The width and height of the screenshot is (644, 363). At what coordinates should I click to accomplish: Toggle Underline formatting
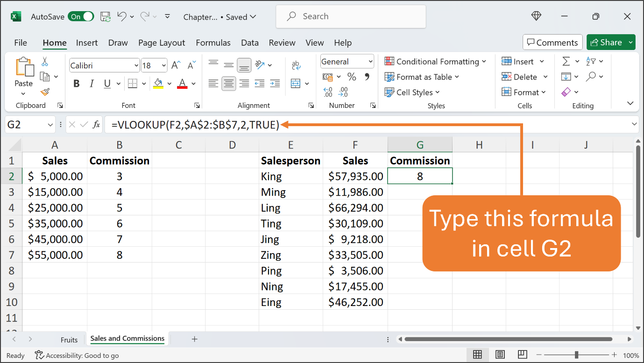[x=107, y=84]
